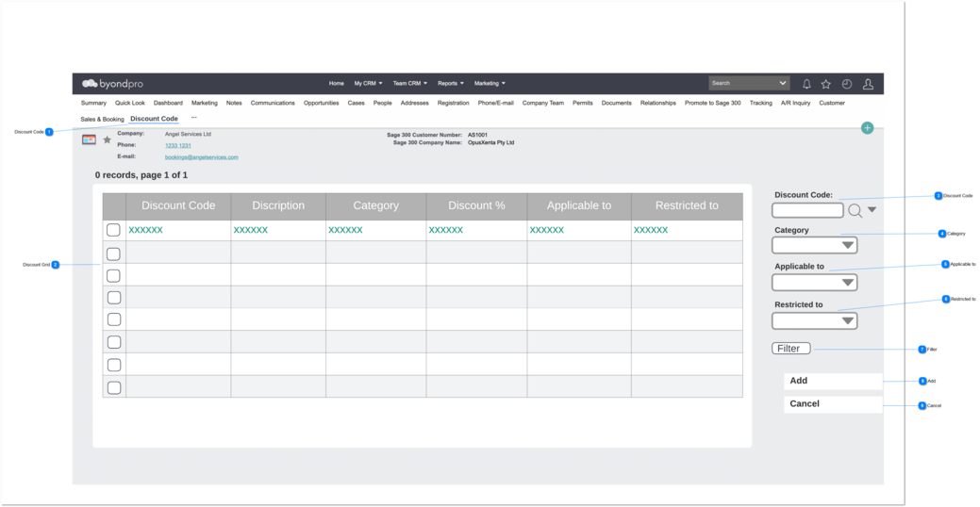
Task: Open the Search box dropdown chevron
Action: 783,83
